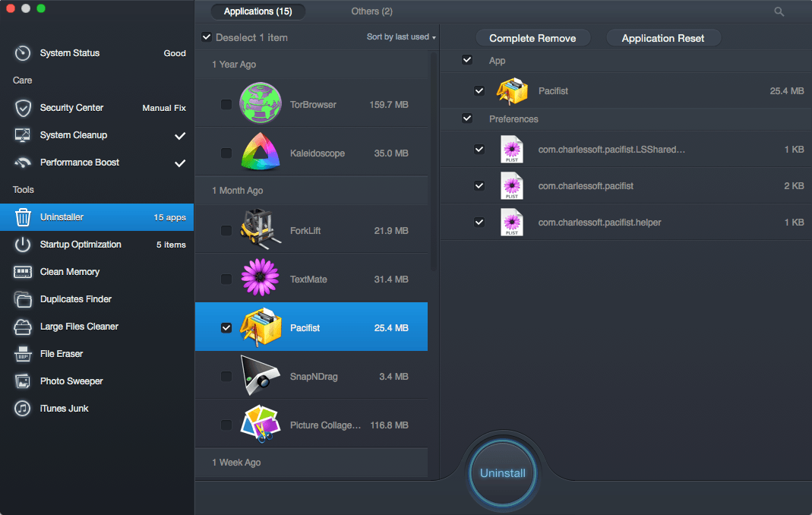Check the TextMate checkbox
Viewport: 812px width, 515px height.
(226, 280)
